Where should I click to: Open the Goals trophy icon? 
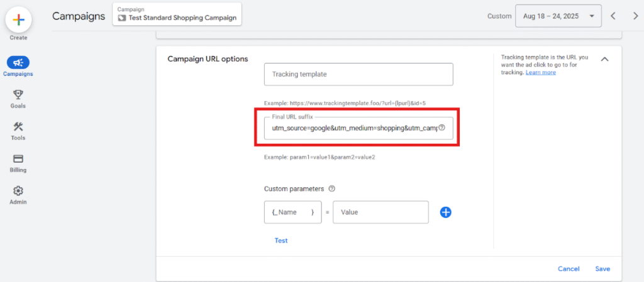[x=18, y=95]
